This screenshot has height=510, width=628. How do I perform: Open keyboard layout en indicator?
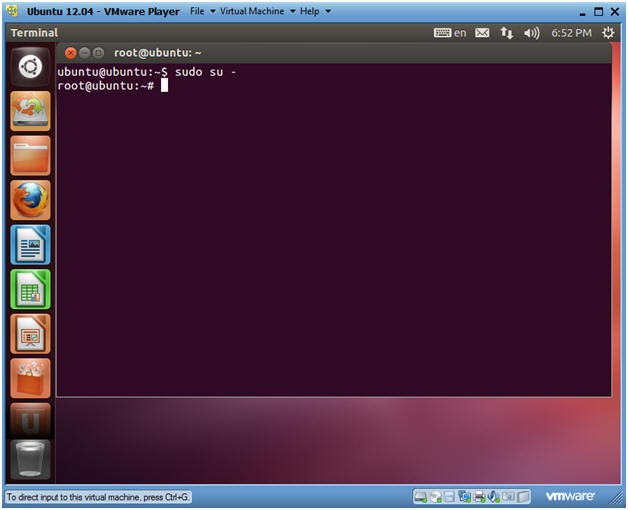[x=450, y=33]
